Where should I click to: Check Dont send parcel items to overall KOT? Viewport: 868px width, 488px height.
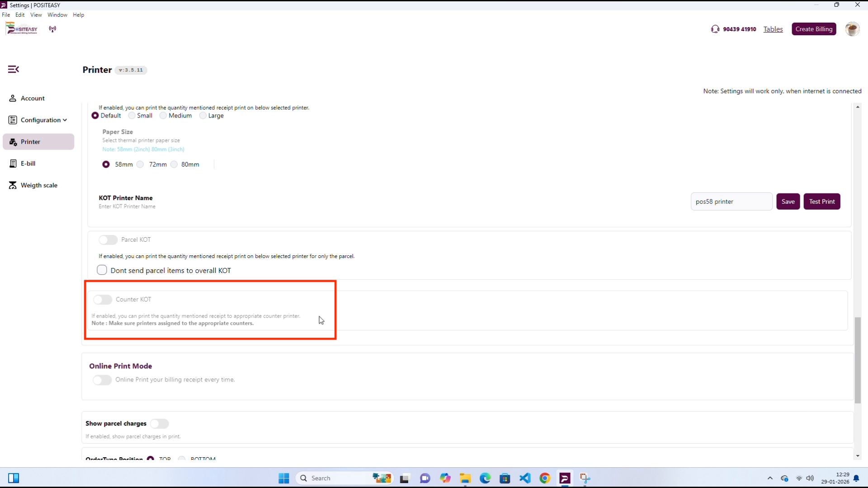pyautogui.click(x=102, y=270)
